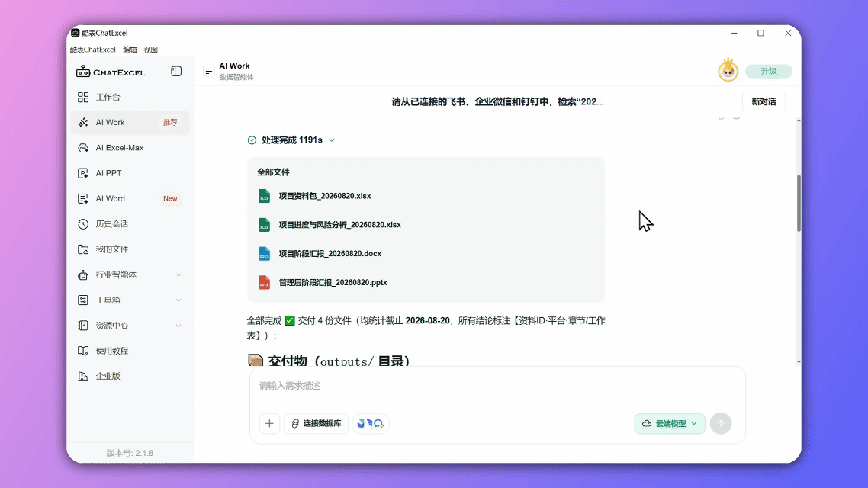Click the 历史会话 clock icon
The width and height of the screenshot is (868, 488).
(83, 224)
